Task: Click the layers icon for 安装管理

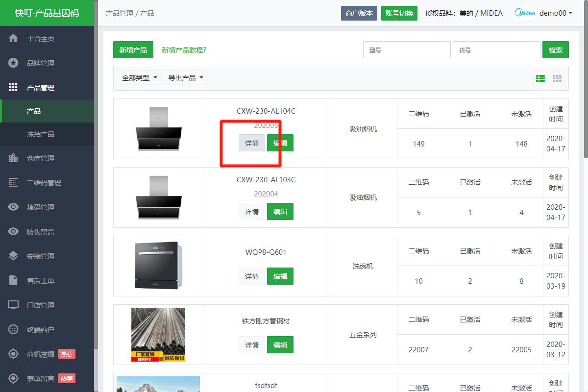Action: 13,256
